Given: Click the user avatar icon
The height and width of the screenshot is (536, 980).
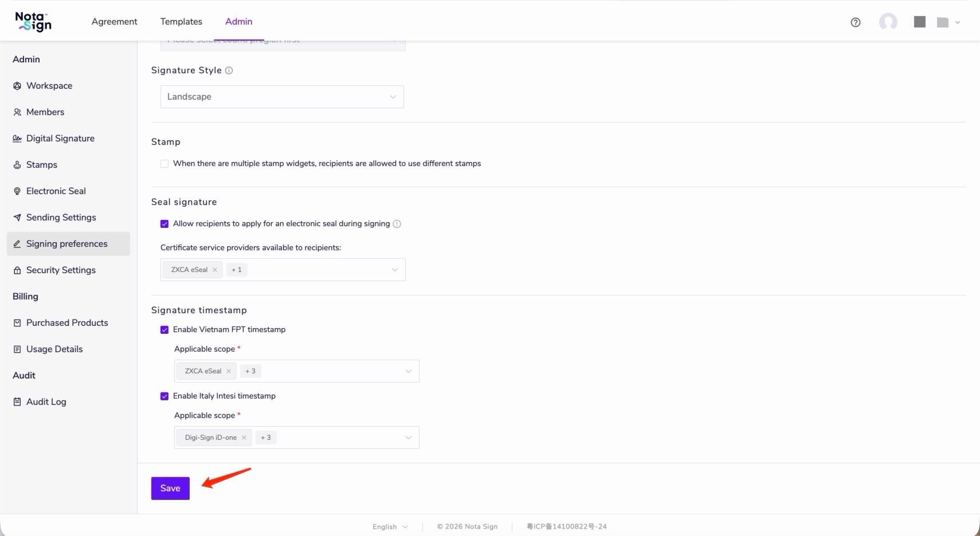Looking at the screenshot, I should [888, 22].
